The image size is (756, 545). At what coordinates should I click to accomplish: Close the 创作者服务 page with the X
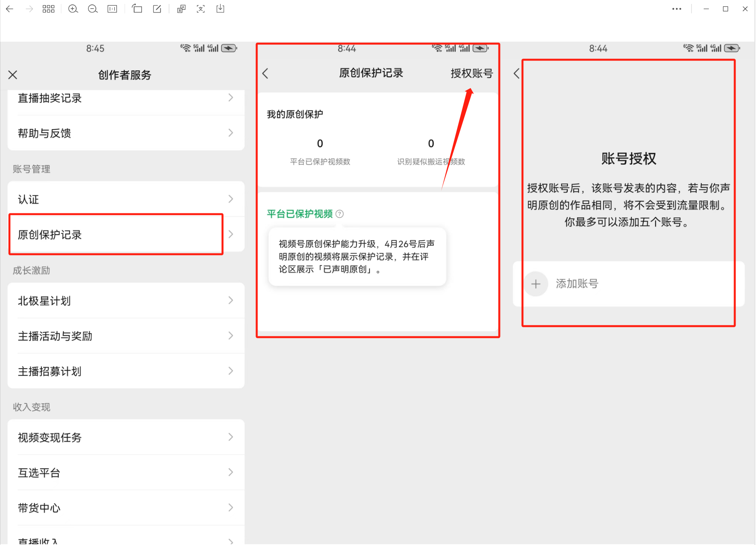[x=13, y=75]
